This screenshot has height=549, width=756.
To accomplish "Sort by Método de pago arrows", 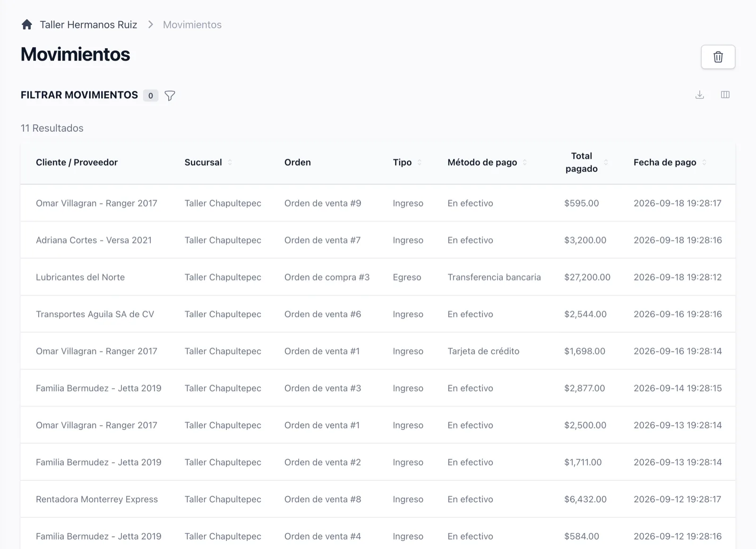I will tap(525, 162).
